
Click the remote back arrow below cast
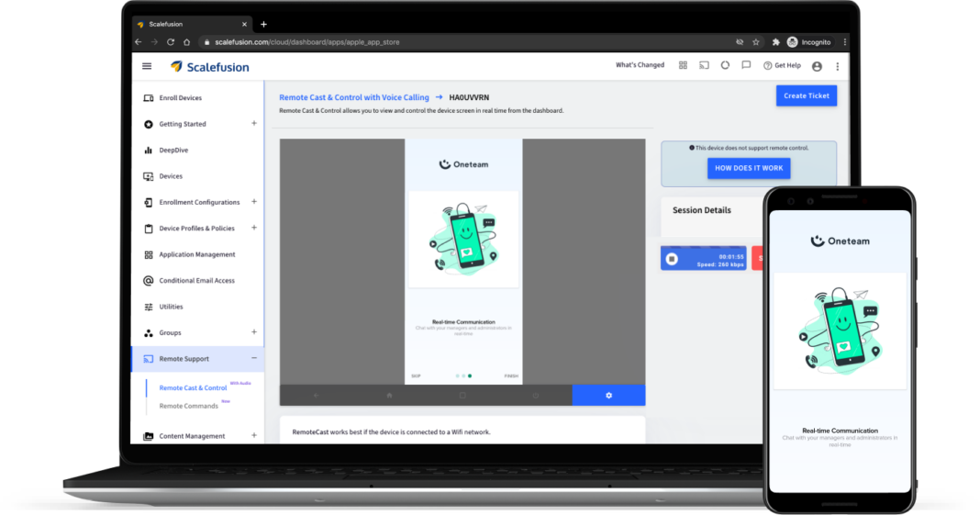coord(317,396)
